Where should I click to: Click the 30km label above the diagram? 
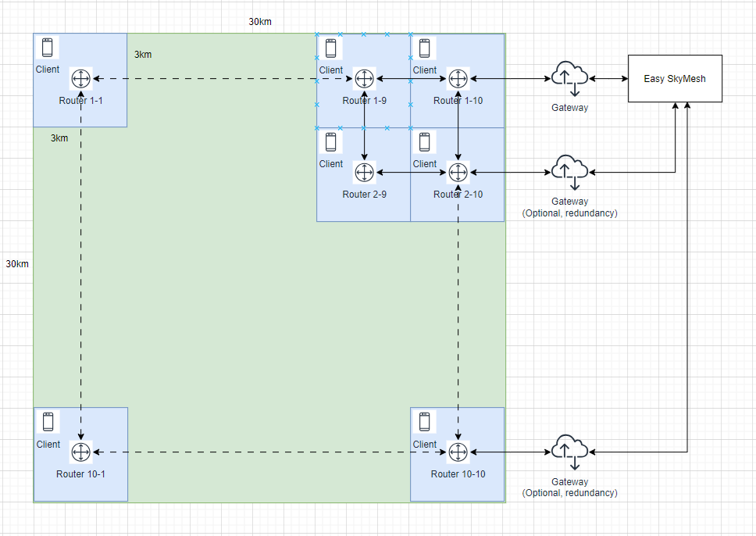[x=260, y=22]
